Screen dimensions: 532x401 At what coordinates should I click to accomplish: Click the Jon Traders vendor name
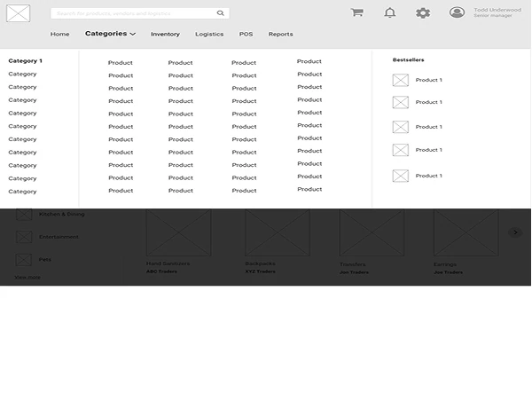354,272
